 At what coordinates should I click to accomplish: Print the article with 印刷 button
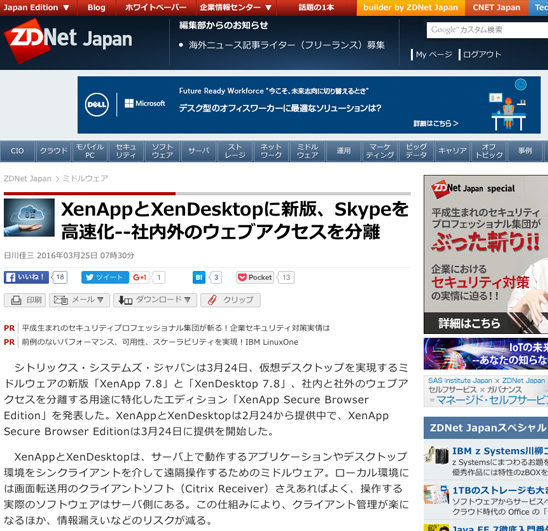tap(25, 300)
